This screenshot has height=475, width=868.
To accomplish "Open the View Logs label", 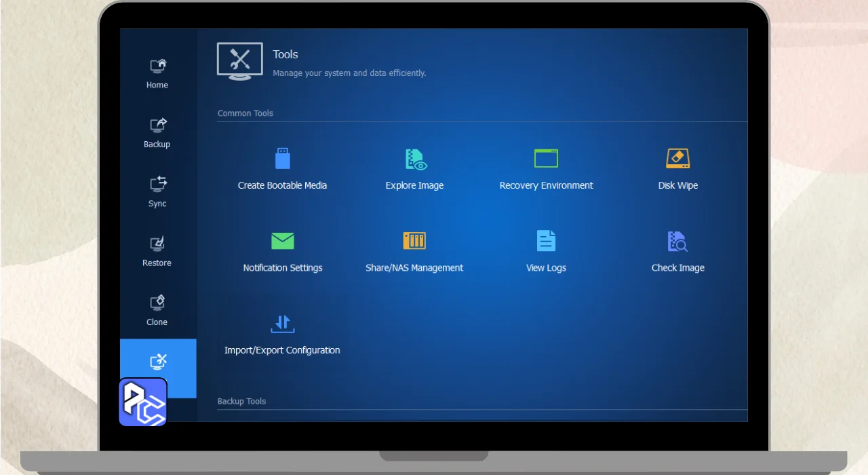I will [546, 268].
